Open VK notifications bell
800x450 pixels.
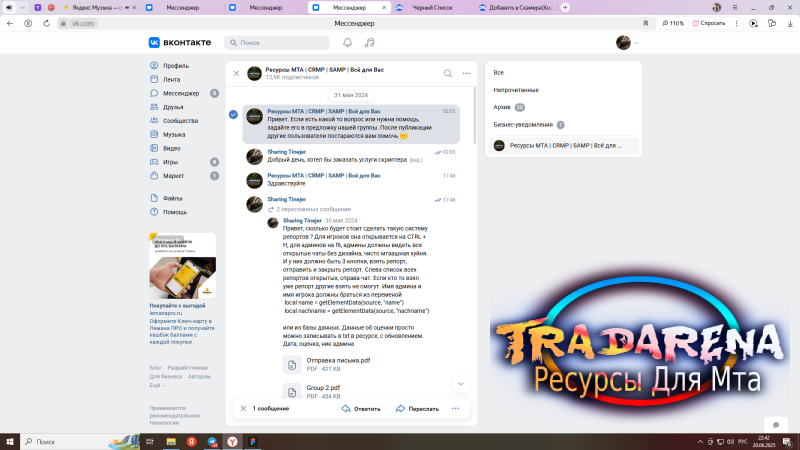point(347,43)
